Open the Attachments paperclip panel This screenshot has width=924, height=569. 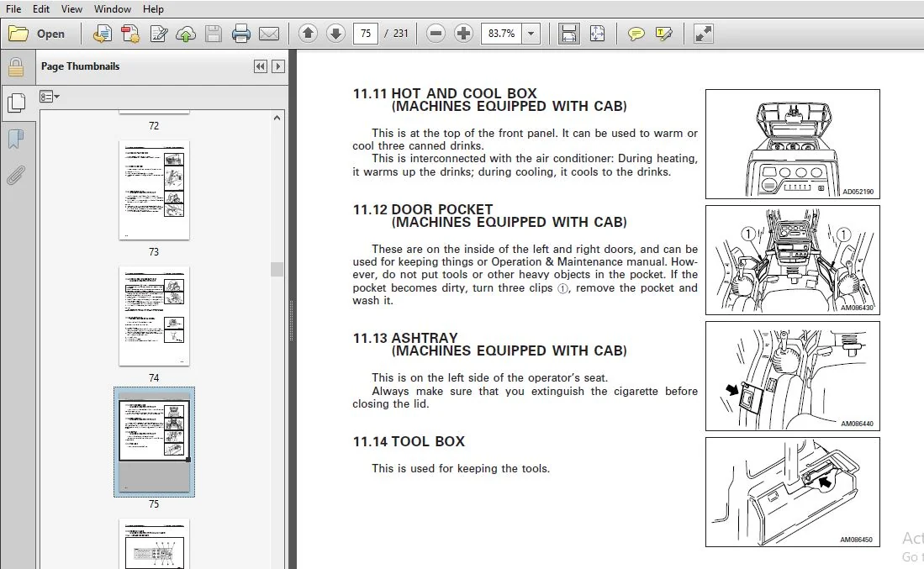[16, 175]
